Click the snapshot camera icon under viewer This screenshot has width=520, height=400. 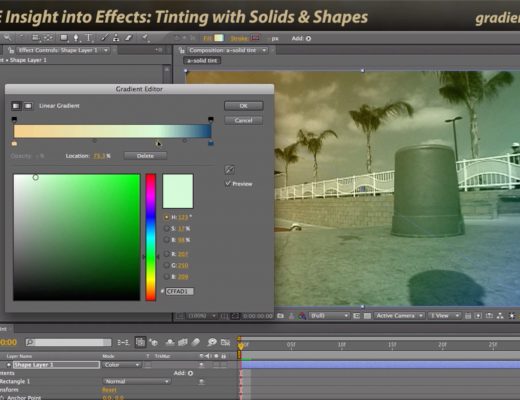[x=280, y=316]
